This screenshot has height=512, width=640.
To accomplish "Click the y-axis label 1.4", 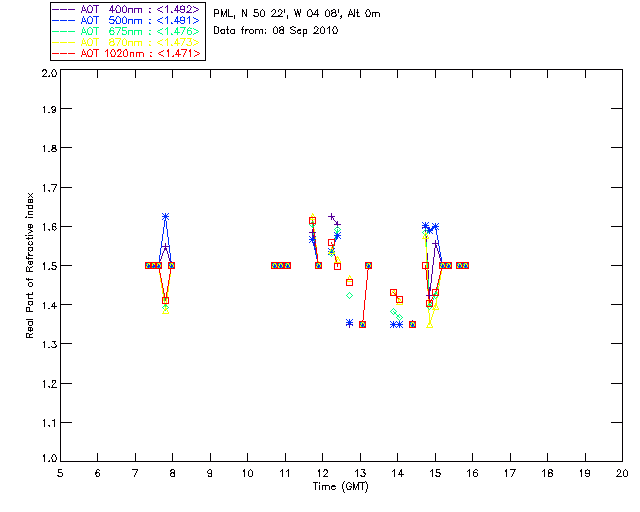I will tap(49, 305).
